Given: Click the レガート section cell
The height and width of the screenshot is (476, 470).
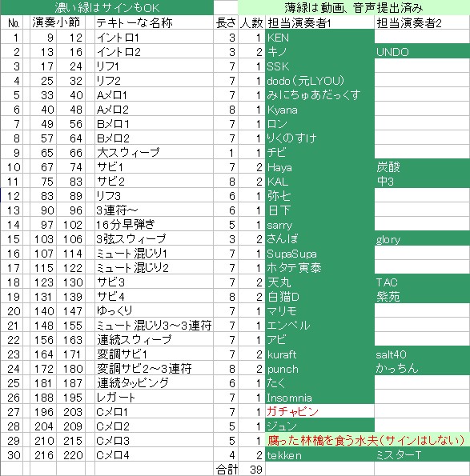Looking at the screenshot, I should pos(154,398).
